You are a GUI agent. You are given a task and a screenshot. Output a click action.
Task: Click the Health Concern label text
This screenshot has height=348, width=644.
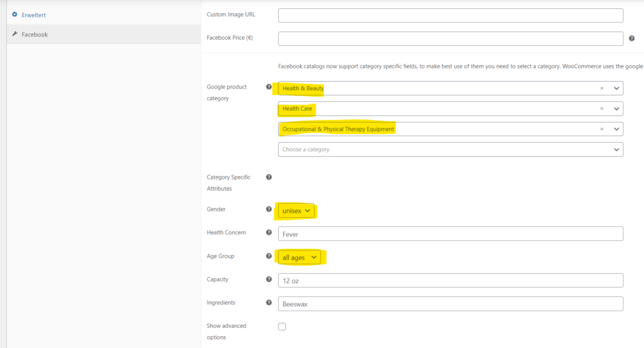(226, 233)
